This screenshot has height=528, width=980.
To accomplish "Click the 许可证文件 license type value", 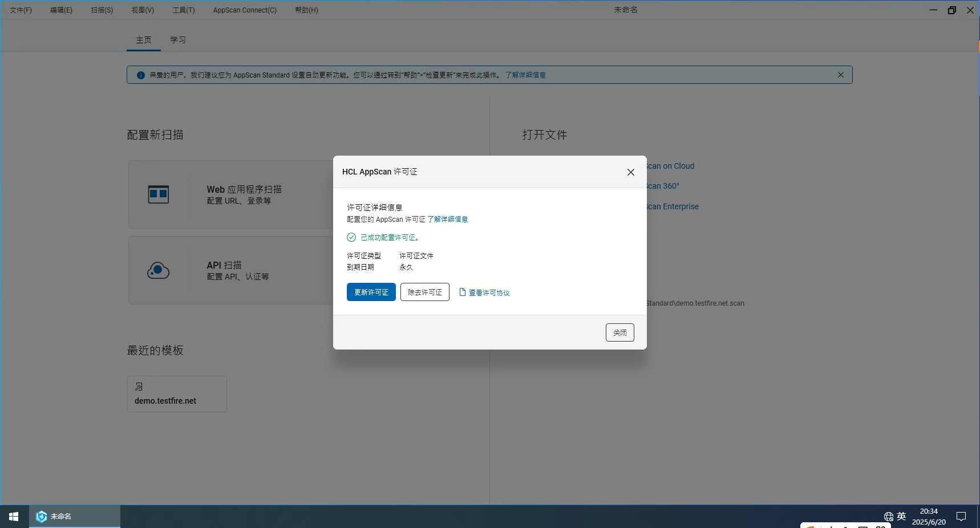I will coord(416,255).
